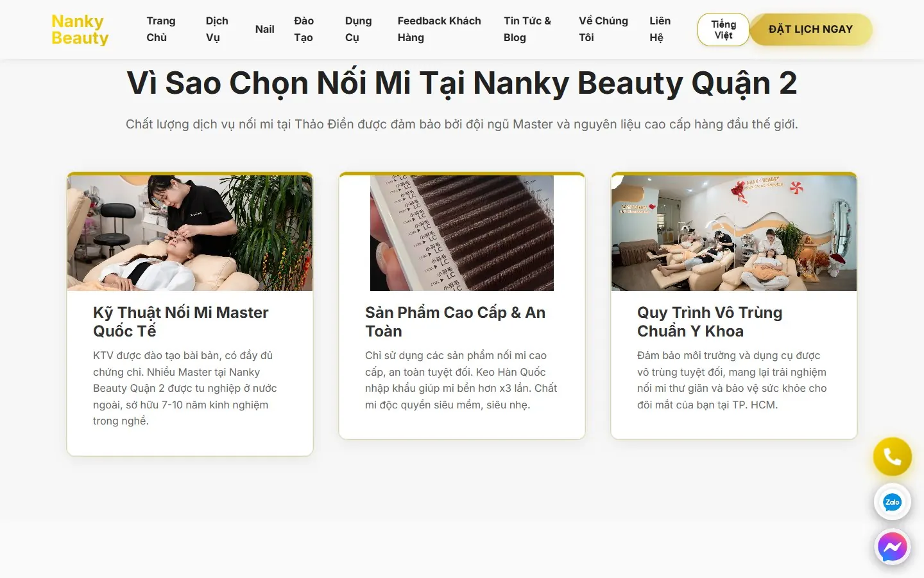The width and height of the screenshot is (924, 578).
Task: Select heading Quy Trình Vô Trùng Chuẩn Y Khoa
Action: (710, 322)
